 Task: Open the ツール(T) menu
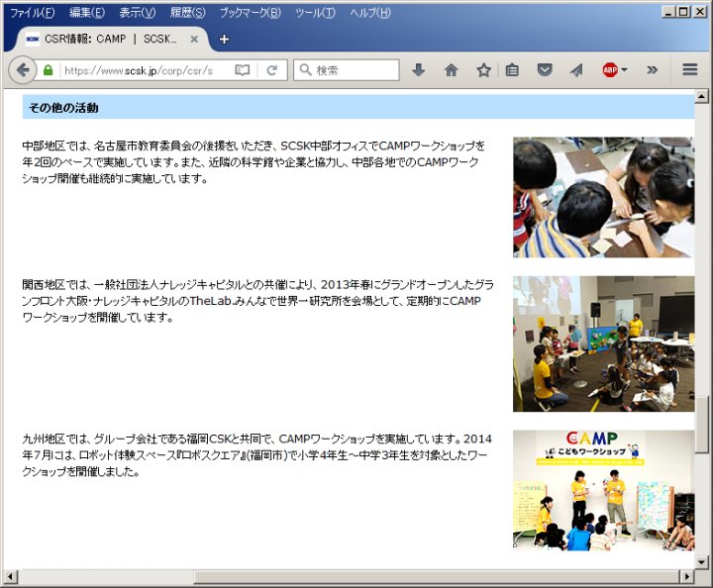314,13
